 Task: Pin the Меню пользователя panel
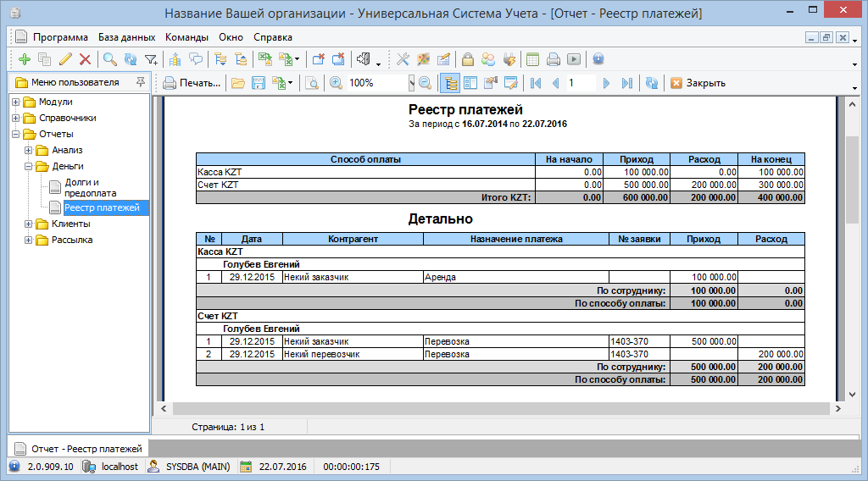click(141, 82)
